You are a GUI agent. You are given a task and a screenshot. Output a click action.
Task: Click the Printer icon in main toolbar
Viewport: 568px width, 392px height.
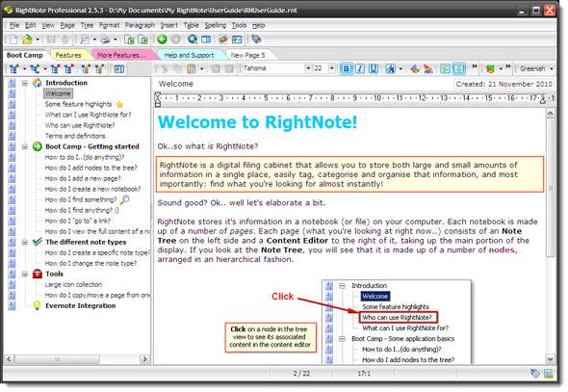point(105,39)
